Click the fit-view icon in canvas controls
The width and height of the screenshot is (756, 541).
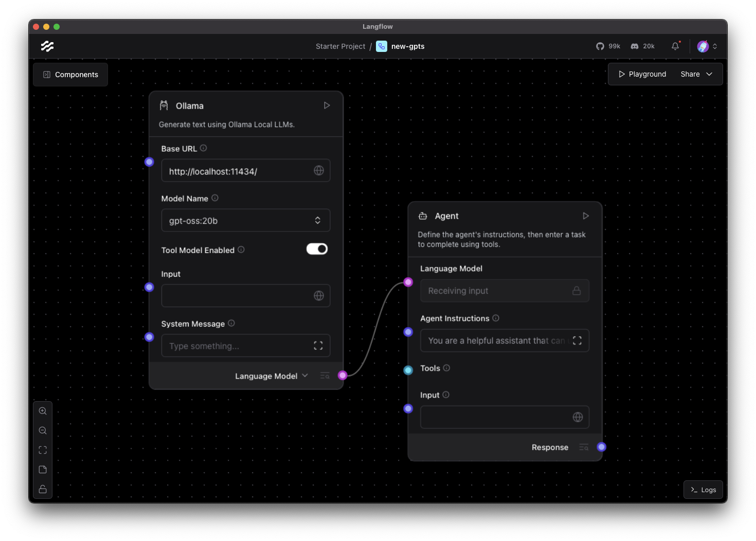tap(43, 449)
